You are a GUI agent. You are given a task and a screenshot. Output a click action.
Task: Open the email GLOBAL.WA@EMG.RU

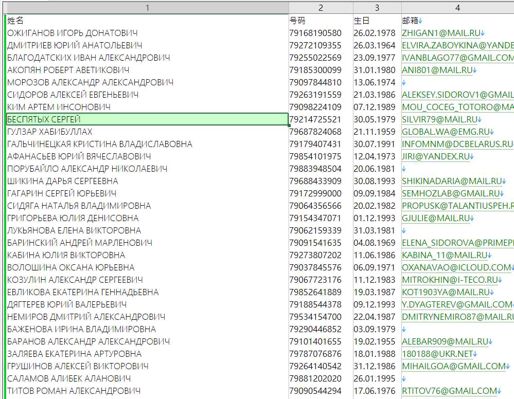(446, 132)
